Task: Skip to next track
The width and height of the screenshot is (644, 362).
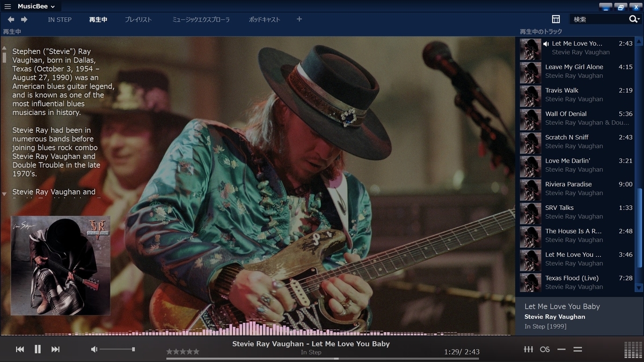Action: pos(55,349)
